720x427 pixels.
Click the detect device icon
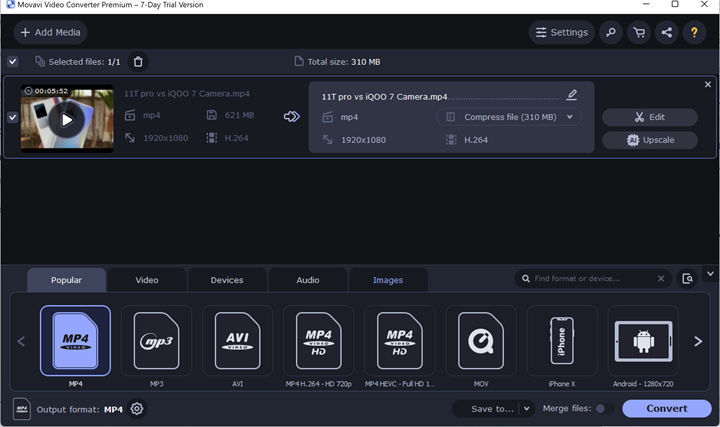687,279
